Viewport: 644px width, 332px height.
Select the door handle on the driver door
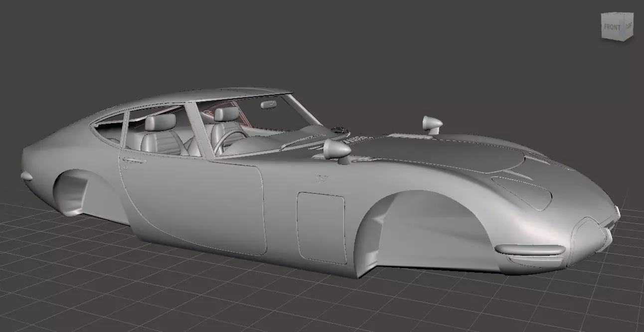tap(134, 160)
